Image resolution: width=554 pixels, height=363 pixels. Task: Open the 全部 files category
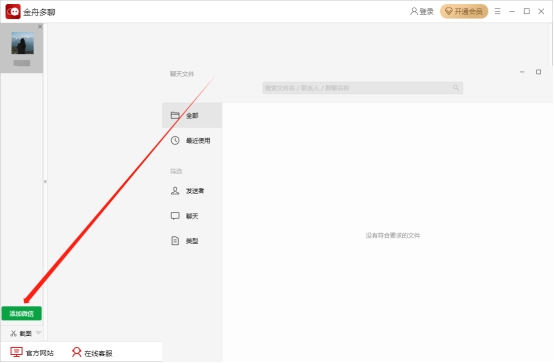coord(192,115)
